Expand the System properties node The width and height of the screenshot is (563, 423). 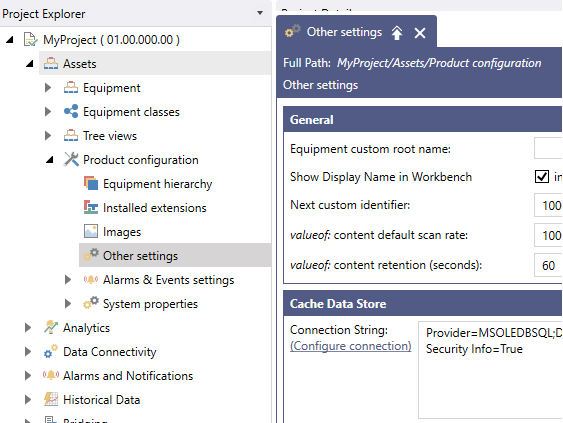click(x=68, y=304)
